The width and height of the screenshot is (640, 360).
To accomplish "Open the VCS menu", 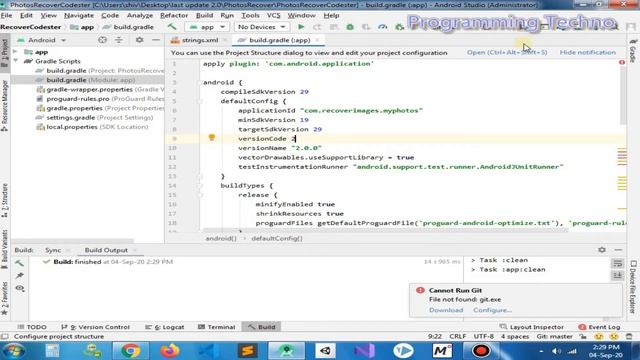I will pos(273,16).
